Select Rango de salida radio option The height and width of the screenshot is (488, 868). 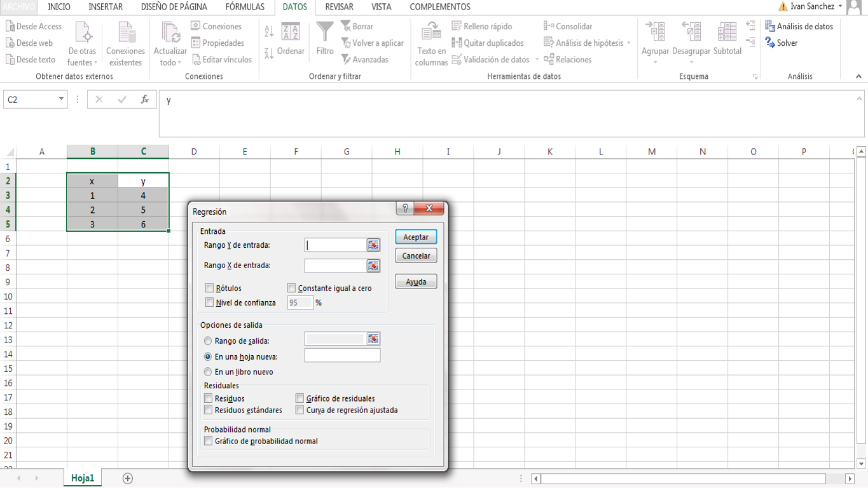[x=208, y=341]
